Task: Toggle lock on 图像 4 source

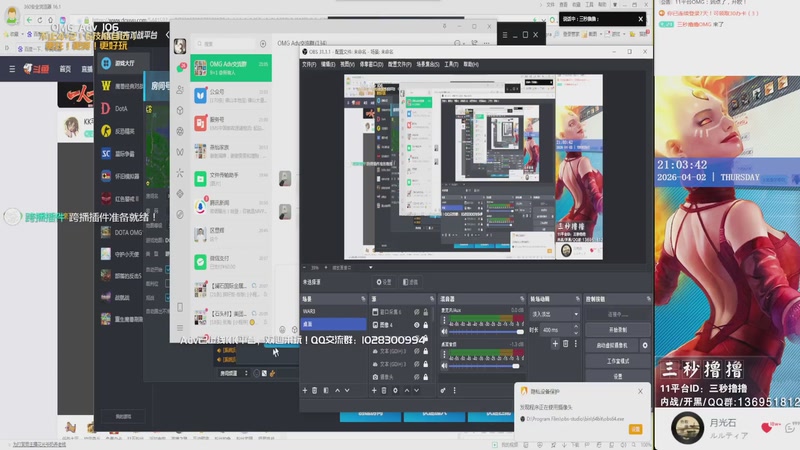Action: [x=426, y=324]
